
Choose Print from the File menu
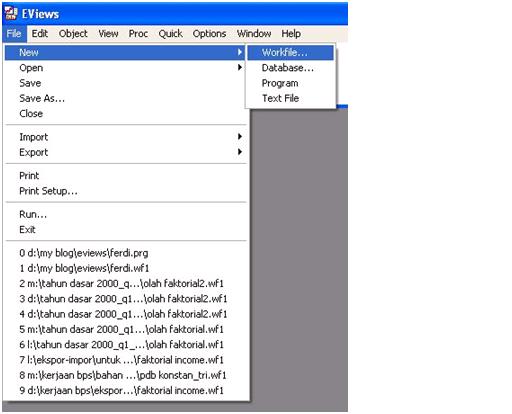125,176
